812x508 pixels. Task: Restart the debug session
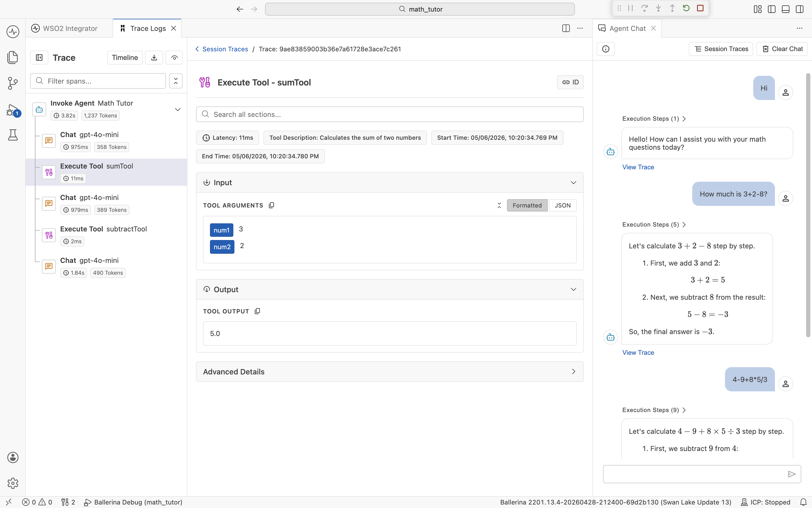(686, 8)
